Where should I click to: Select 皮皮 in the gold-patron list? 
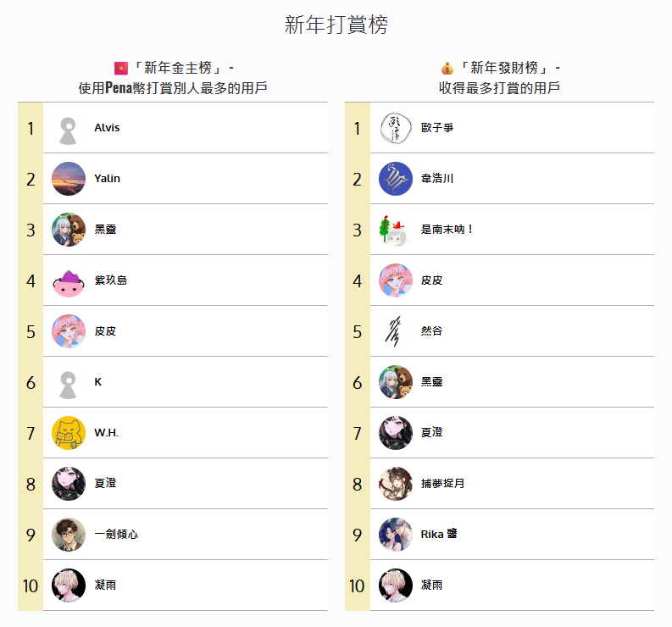(x=105, y=331)
